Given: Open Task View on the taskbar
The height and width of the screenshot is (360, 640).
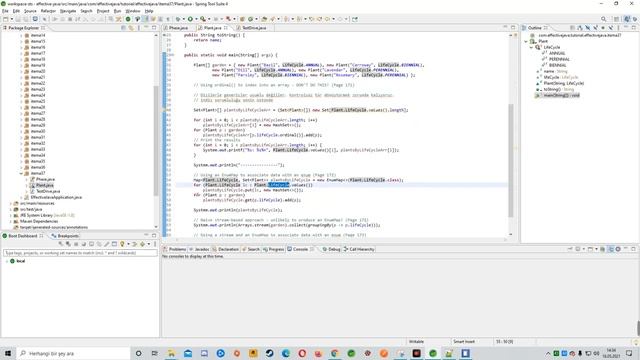Looking at the screenshot, I should [155, 353].
